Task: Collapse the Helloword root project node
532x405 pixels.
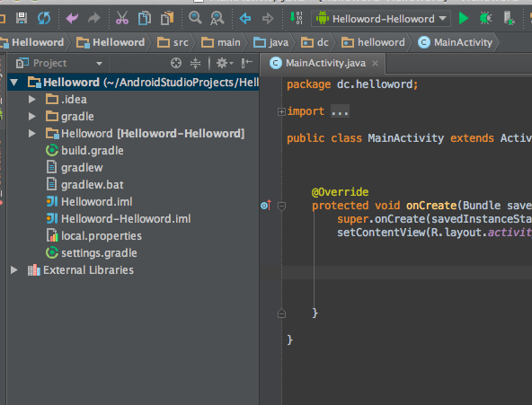Action: pos(13,82)
